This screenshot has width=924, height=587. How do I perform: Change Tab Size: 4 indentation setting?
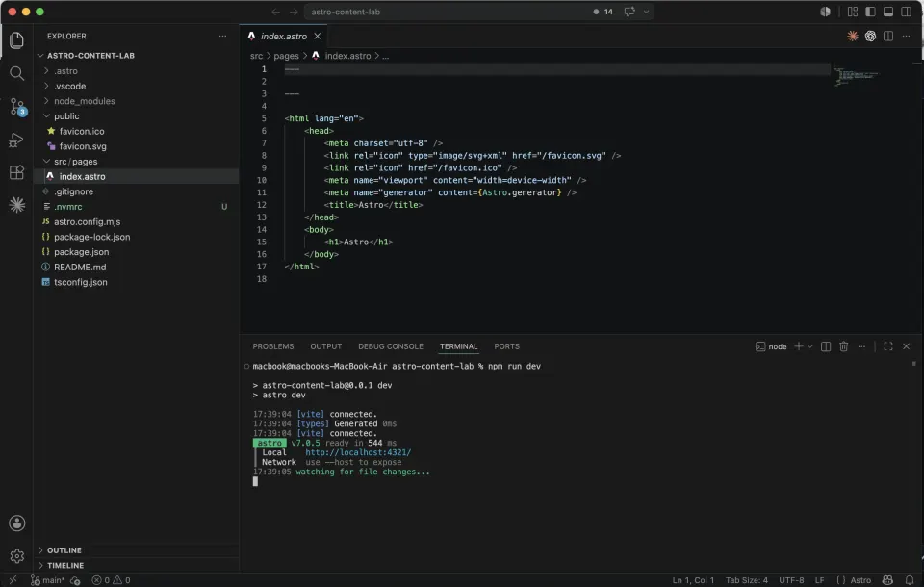[x=747, y=580]
